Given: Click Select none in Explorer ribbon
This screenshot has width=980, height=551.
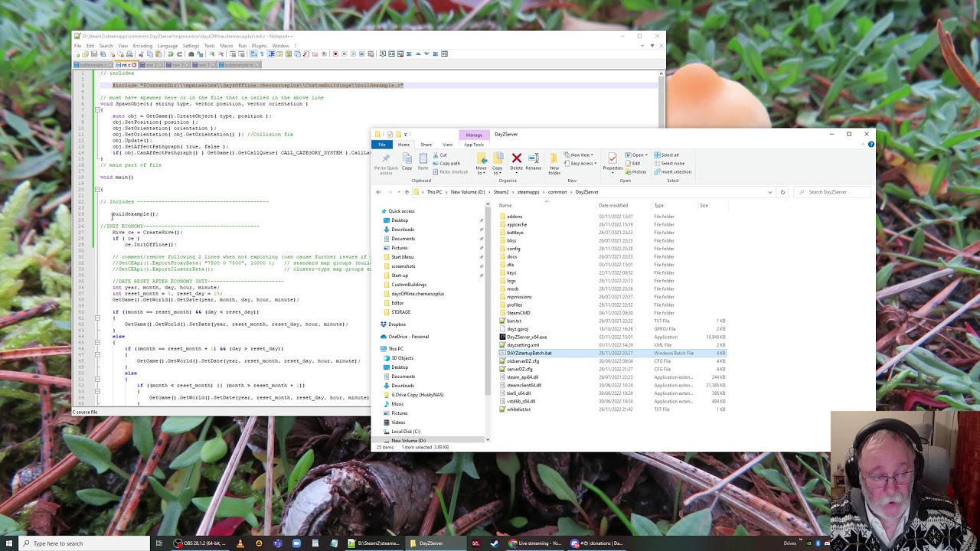Looking at the screenshot, I should pos(669,163).
